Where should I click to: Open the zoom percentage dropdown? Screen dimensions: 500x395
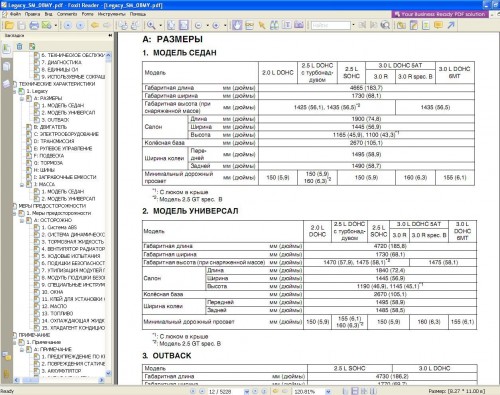[x=328, y=391]
